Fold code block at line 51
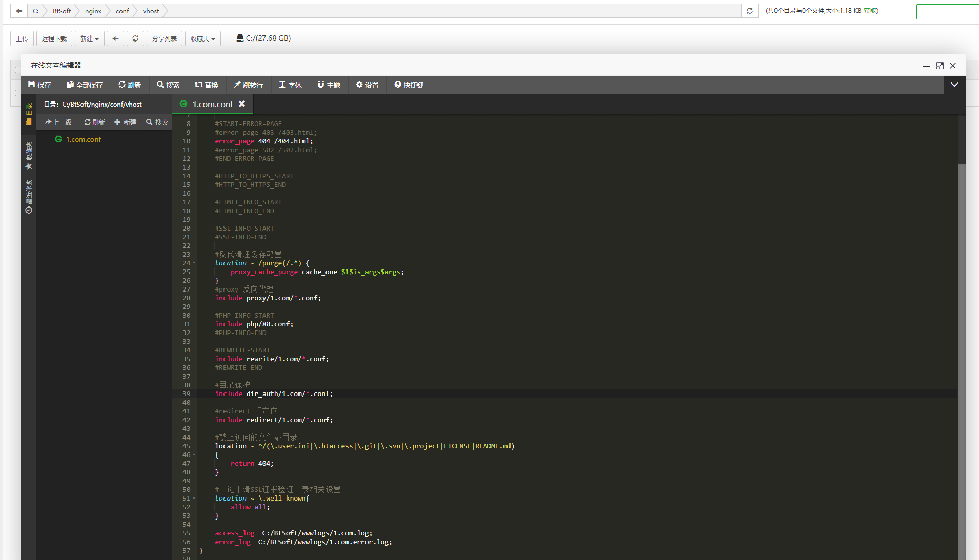Image resolution: width=979 pixels, height=560 pixels. (194, 499)
